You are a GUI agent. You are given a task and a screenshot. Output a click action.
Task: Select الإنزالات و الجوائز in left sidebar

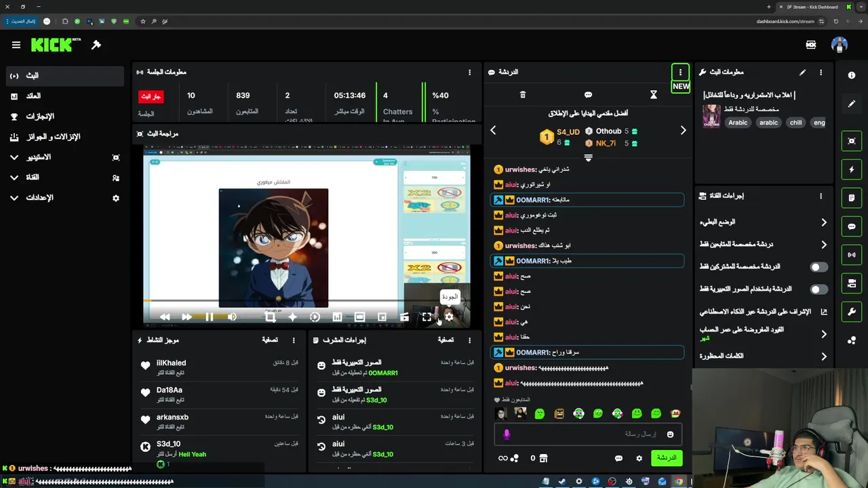pos(65,137)
